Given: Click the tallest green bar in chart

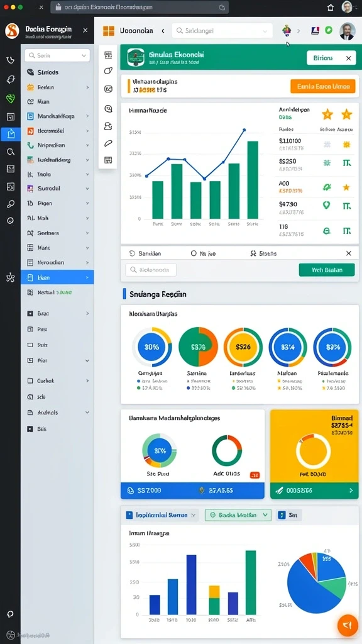Looking at the screenshot, I should (x=253, y=180).
